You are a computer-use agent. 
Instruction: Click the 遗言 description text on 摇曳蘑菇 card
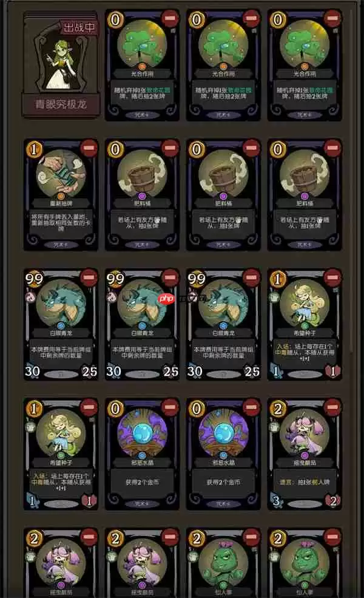click(305, 483)
